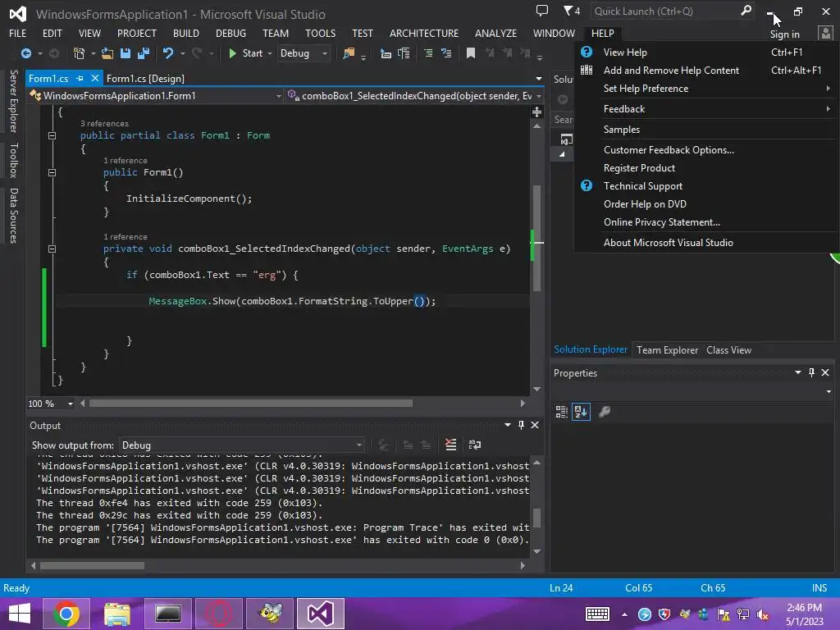Open the active documents list dropdown arrow
Image resolution: width=840 pixels, height=630 pixels.
(539, 79)
